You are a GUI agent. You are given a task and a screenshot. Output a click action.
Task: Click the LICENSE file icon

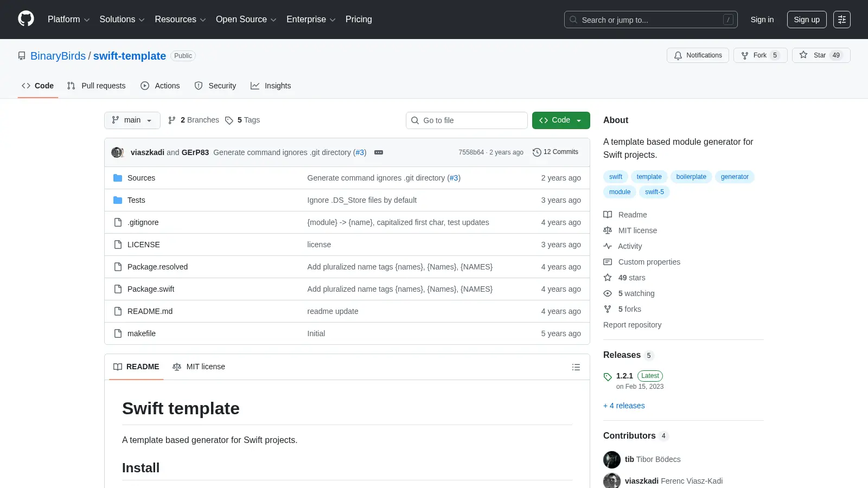118,245
